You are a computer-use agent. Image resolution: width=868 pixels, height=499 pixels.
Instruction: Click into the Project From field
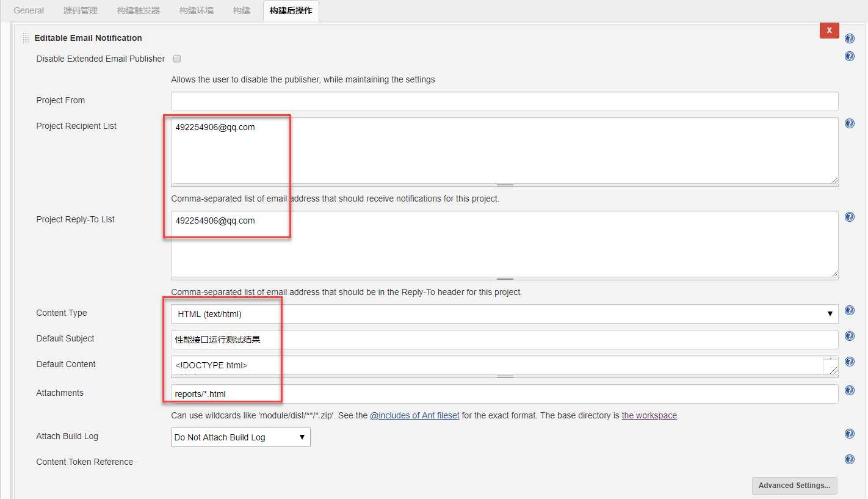click(x=504, y=101)
